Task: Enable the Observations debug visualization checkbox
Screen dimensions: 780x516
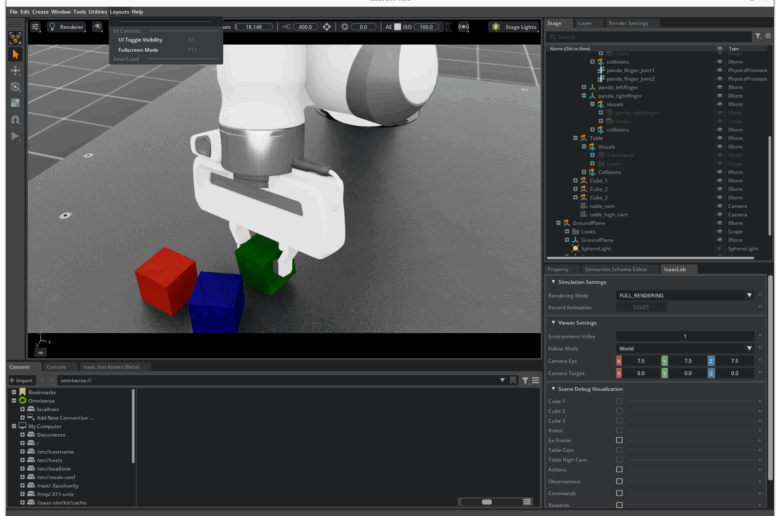Action: 619,482
